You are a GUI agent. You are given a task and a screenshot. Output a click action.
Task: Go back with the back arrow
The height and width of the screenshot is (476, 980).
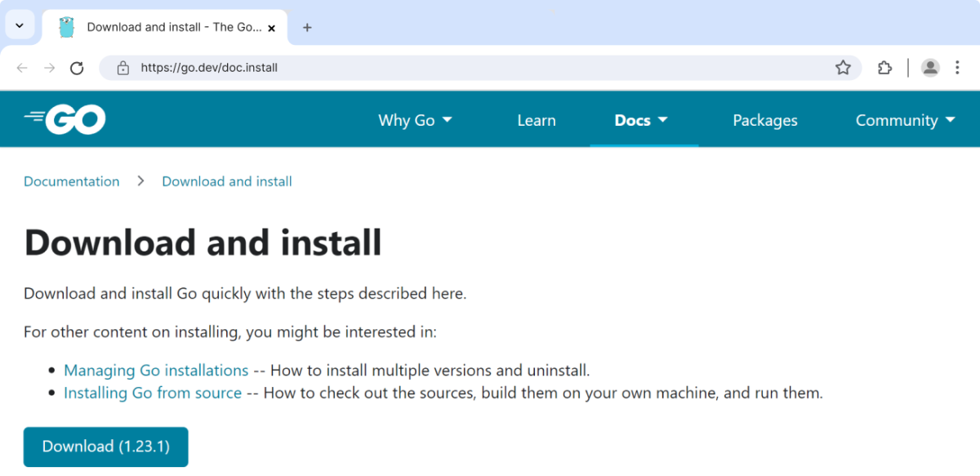pos(22,68)
